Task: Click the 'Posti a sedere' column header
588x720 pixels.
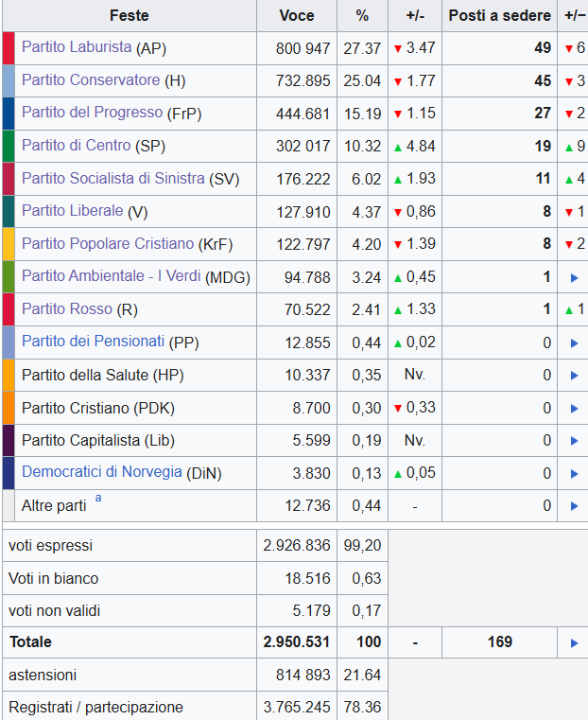Action: (499, 16)
